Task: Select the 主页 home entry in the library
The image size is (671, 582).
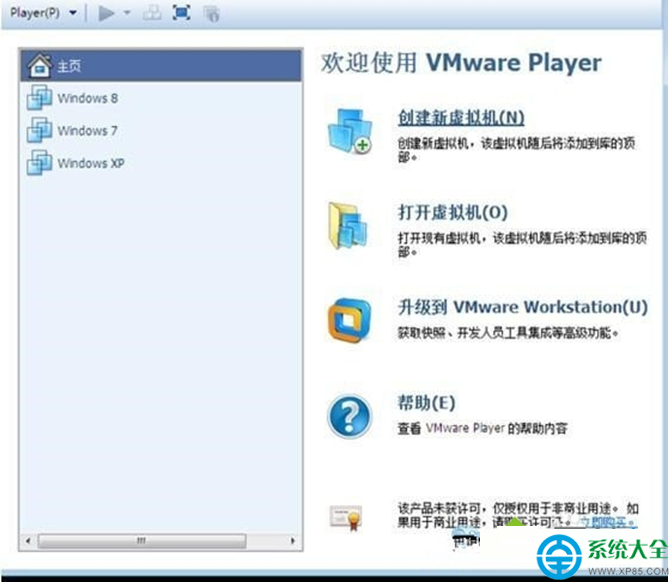Action: coord(161,65)
